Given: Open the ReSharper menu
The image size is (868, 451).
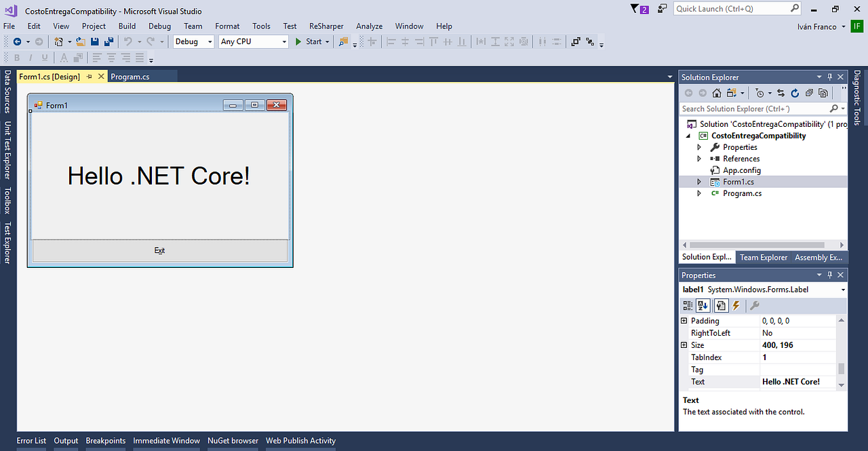Looking at the screenshot, I should pyautogui.click(x=326, y=26).
